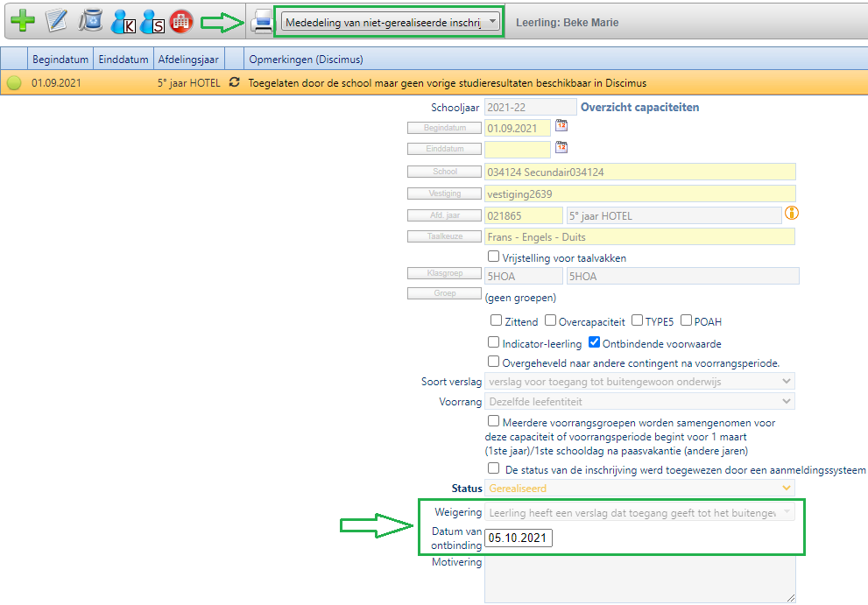Expand the Voorrang dropdown

click(x=639, y=401)
